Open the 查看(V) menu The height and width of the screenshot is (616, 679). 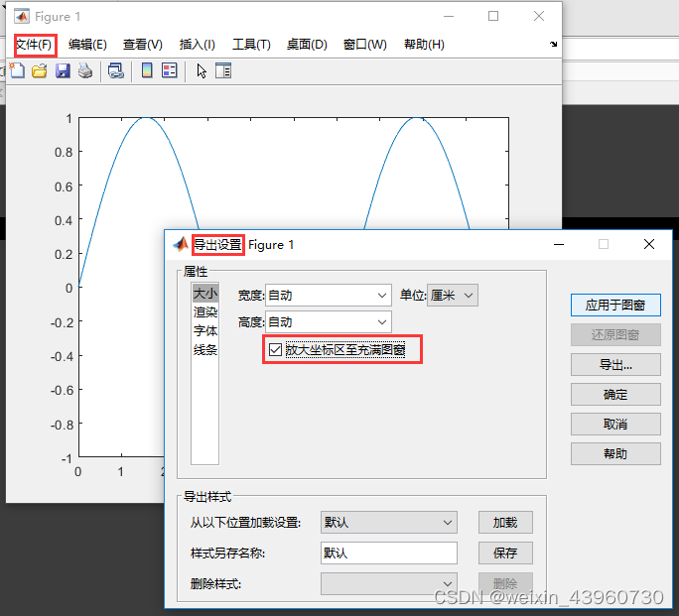click(143, 45)
